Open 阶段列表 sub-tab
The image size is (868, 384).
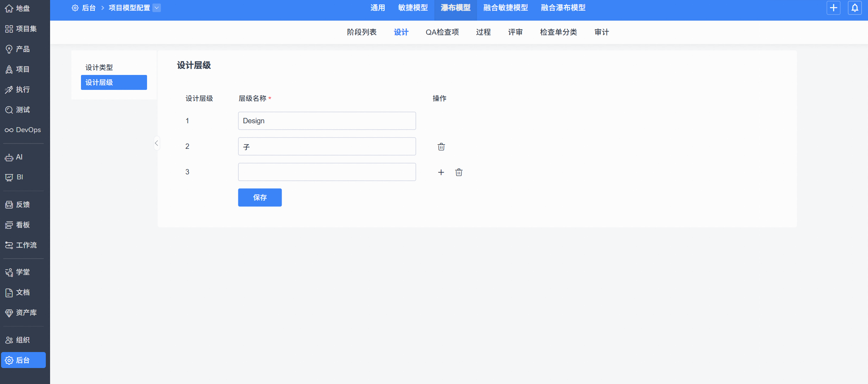[x=362, y=32]
